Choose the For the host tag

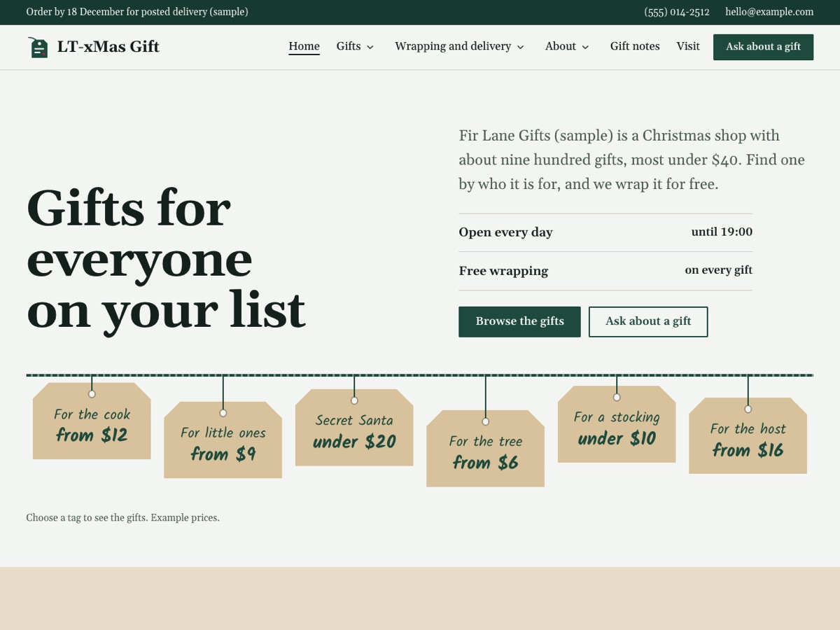point(748,436)
